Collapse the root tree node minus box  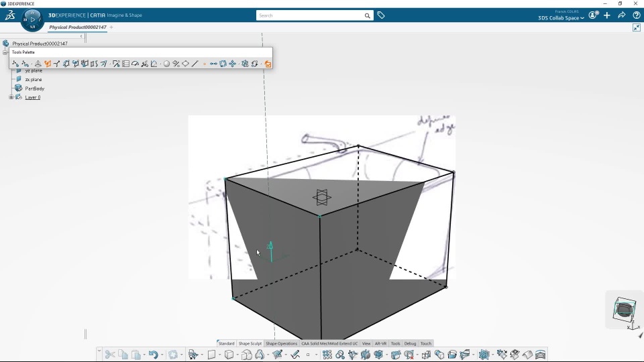[5, 52]
